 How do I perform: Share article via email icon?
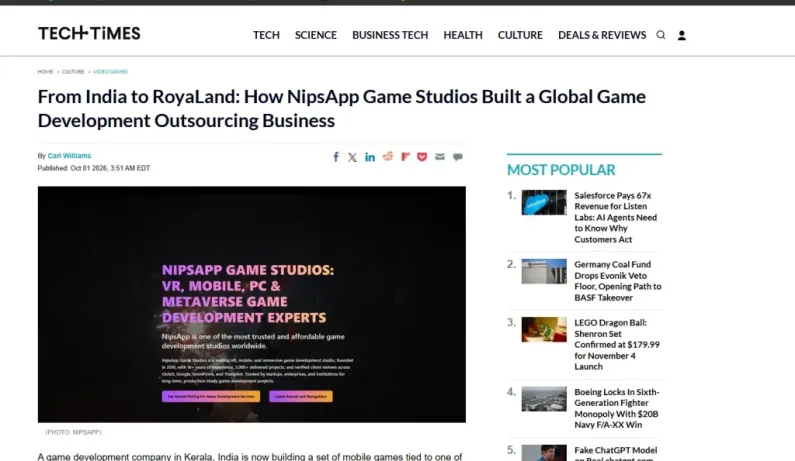(440, 157)
